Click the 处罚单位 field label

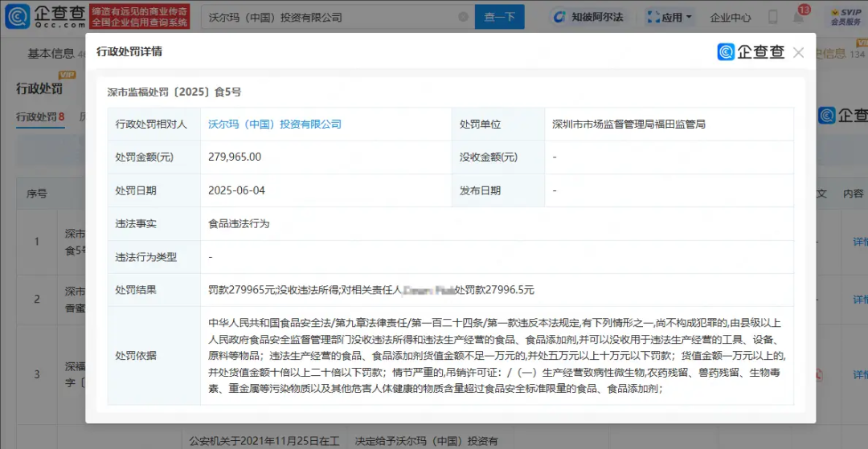[x=480, y=124]
